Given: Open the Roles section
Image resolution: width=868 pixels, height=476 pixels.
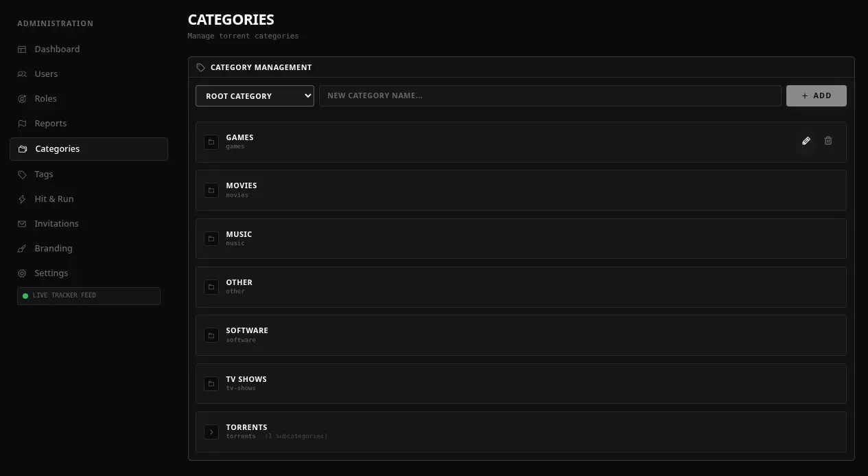Looking at the screenshot, I should (x=45, y=99).
